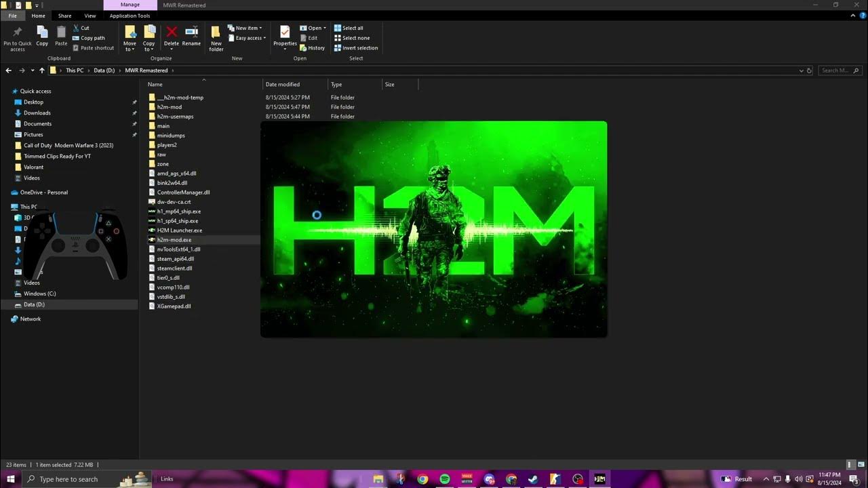Viewport: 868px width, 488px height.
Task: Click the New folder icon
Action: [216, 33]
